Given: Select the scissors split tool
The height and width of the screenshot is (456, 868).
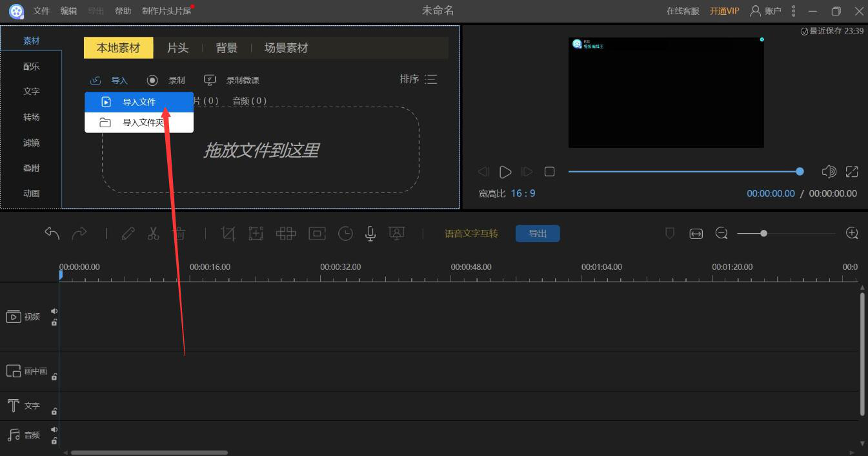Looking at the screenshot, I should click(153, 234).
